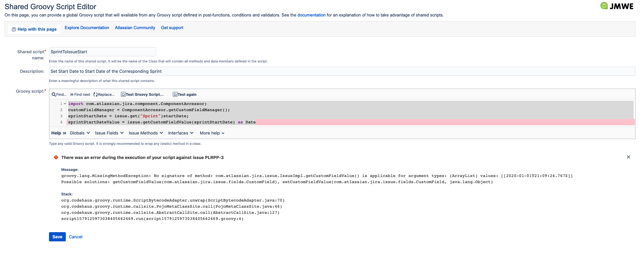Select line number 3 in the gutter

61,116
